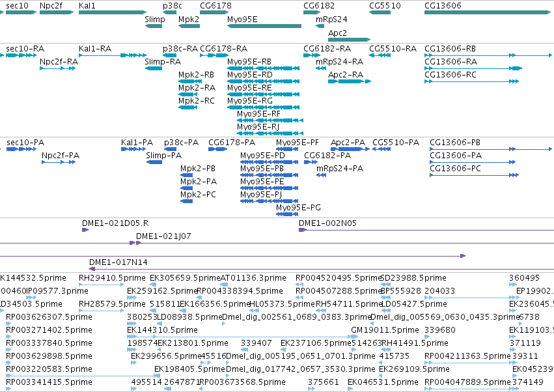Viewport: 554px width, 392px height.
Task: Select transcript CG13606-RB
Action: pos(450,49)
